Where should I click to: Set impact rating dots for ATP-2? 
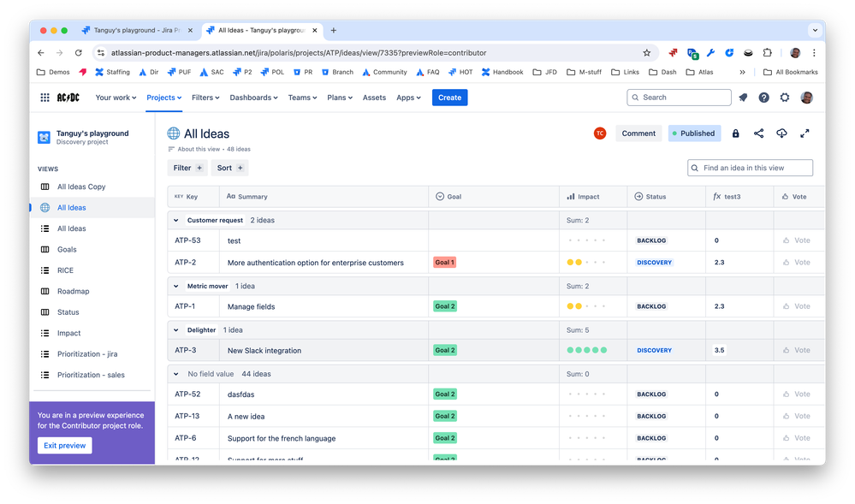(x=586, y=263)
